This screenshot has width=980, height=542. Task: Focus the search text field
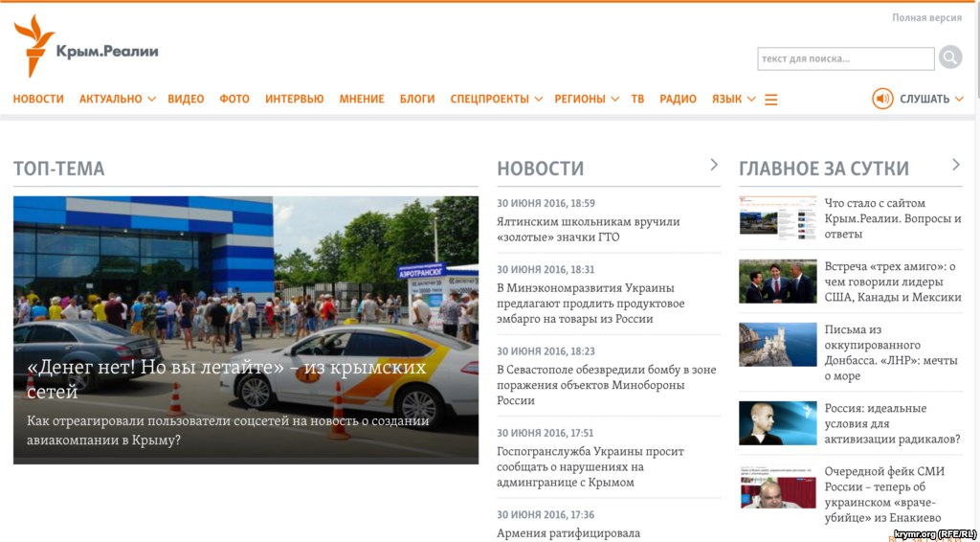tap(846, 58)
